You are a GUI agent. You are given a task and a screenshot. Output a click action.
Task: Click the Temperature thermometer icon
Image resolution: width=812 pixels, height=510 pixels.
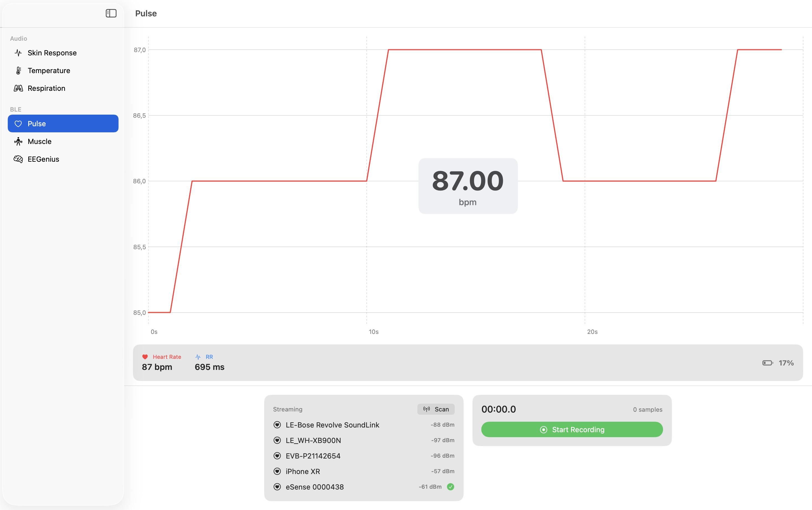(x=18, y=70)
